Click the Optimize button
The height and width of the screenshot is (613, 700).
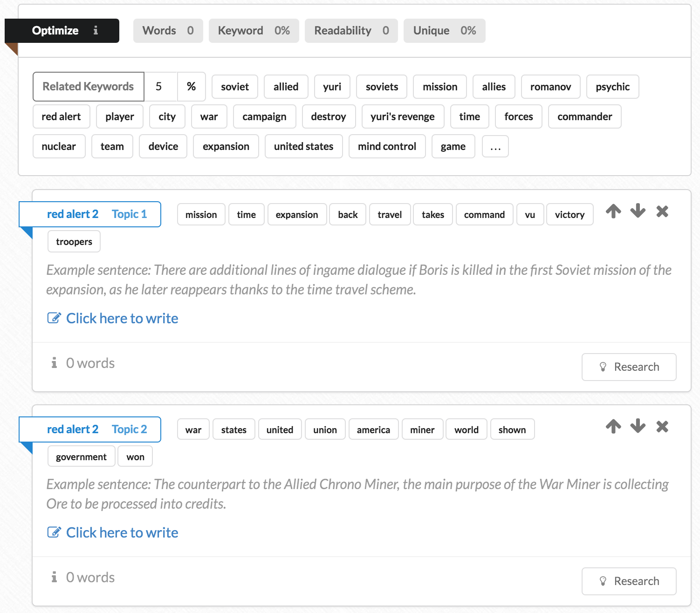(62, 31)
